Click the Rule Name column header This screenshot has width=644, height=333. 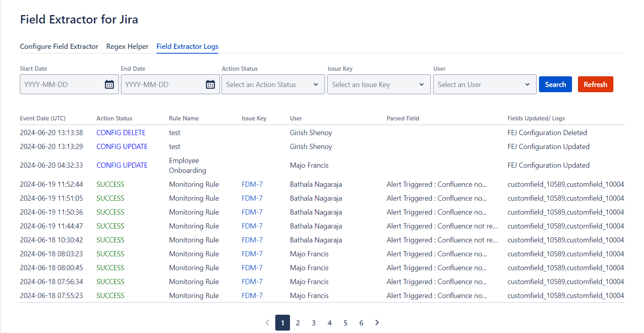[184, 118]
